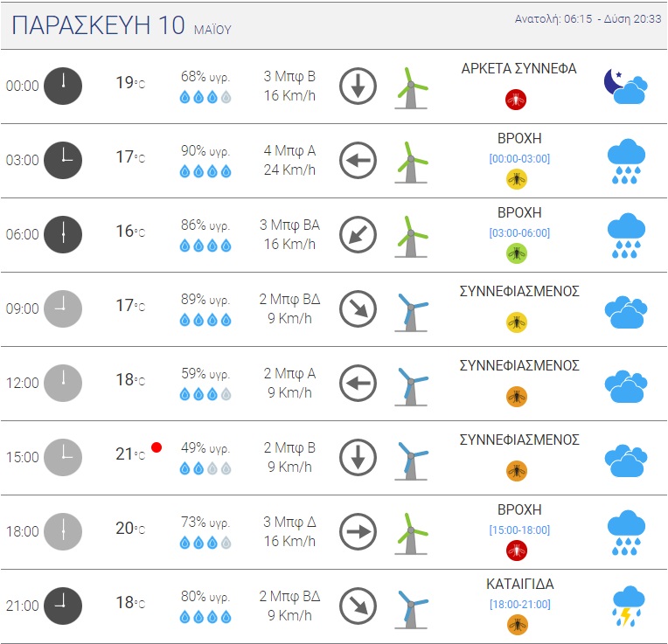Click the blue wind turbine at 09:00

point(411,308)
